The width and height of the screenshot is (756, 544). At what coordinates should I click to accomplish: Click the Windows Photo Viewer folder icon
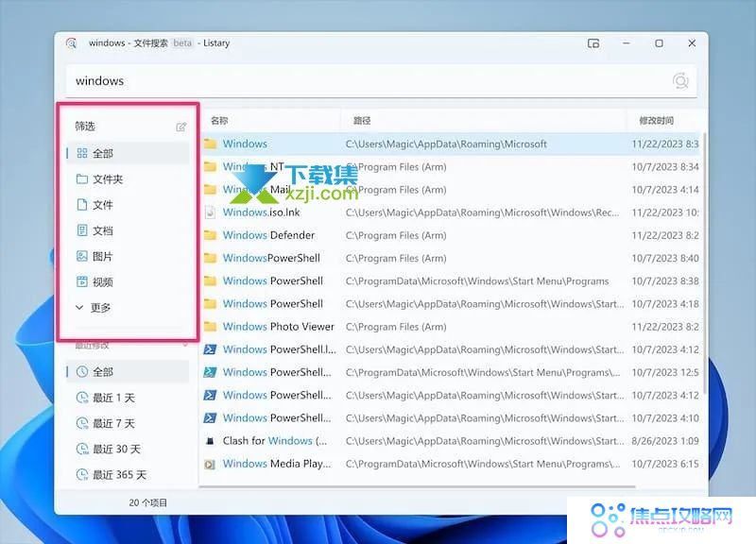(x=210, y=327)
